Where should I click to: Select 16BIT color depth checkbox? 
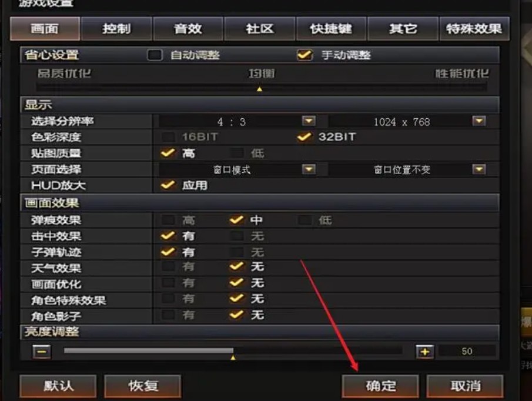click(168, 137)
